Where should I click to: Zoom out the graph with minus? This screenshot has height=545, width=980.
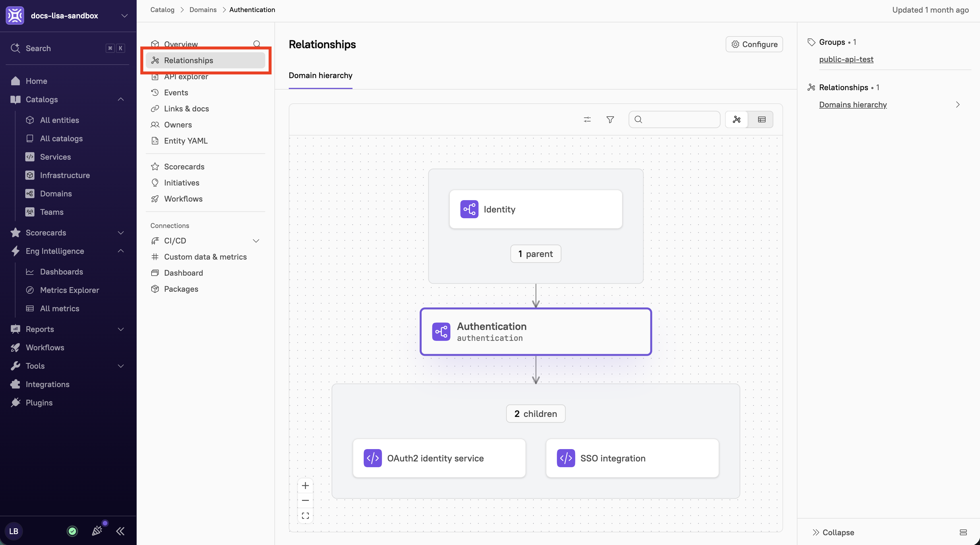tap(305, 500)
